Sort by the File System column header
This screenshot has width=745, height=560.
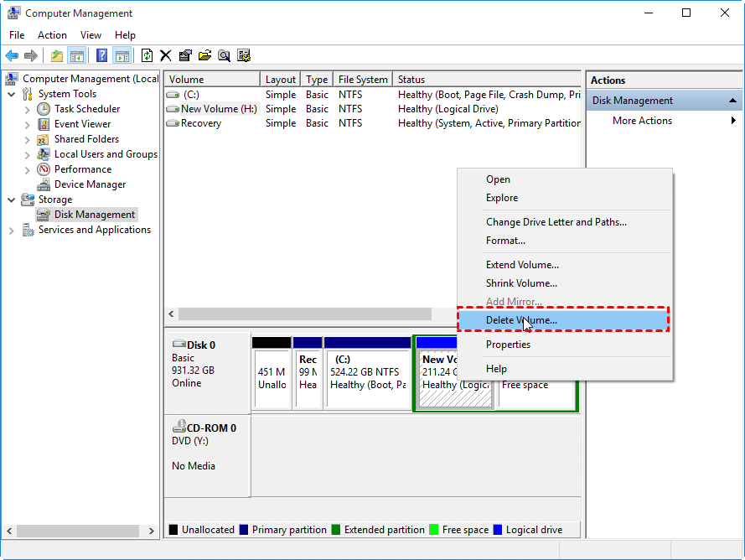pyautogui.click(x=363, y=80)
